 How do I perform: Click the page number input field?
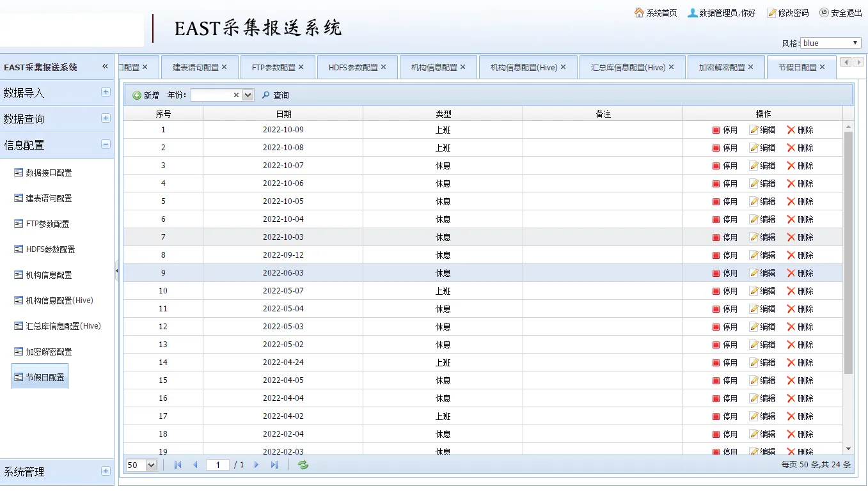pyautogui.click(x=217, y=465)
